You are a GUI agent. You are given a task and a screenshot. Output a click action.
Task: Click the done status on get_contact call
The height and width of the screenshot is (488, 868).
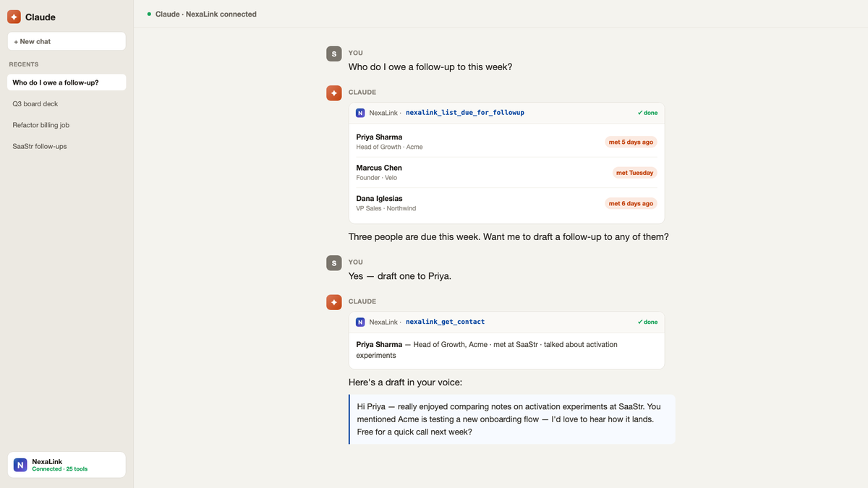[x=647, y=322]
